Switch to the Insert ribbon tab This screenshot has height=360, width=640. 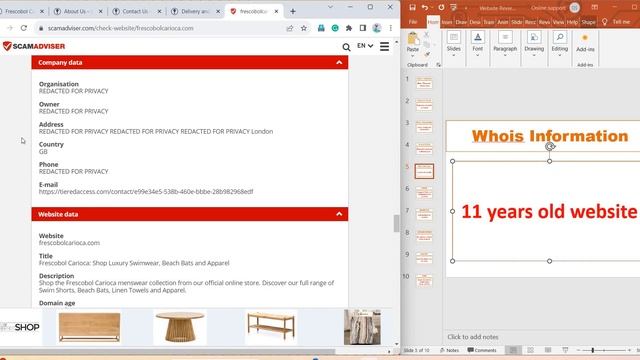(447, 22)
